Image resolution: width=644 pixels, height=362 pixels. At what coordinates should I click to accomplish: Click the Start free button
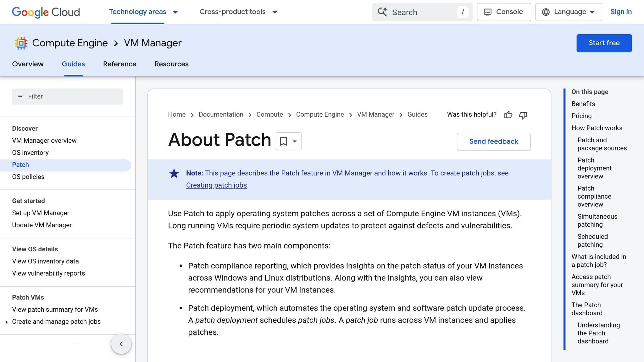tap(604, 43)
